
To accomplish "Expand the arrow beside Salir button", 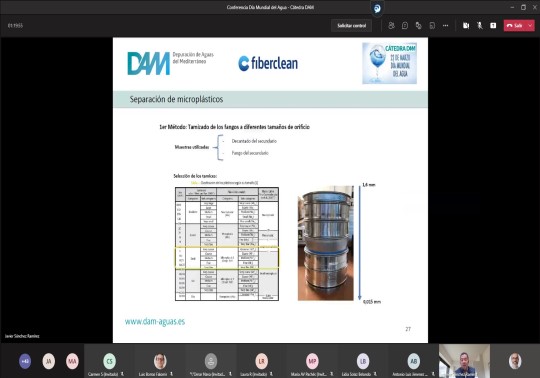I will (x=530, y=25).
